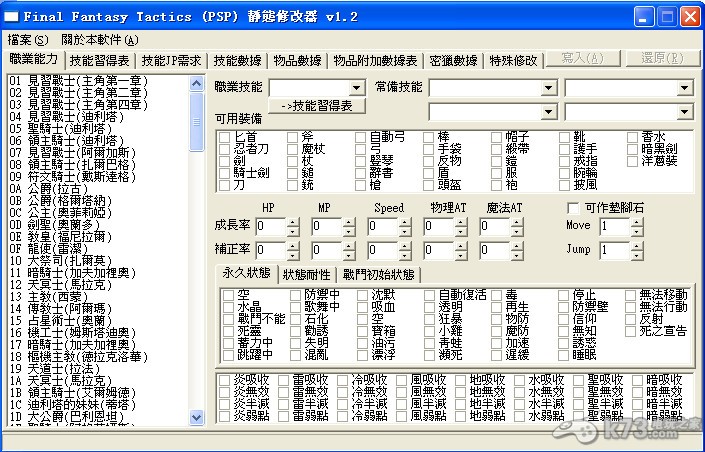This screenshot has height=452, width=705.
Task: Open the 檔案(S) menu
Action: [x=27, y=40]
